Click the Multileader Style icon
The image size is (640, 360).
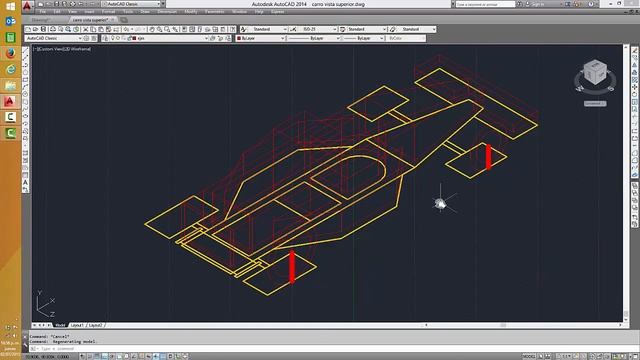393,29
